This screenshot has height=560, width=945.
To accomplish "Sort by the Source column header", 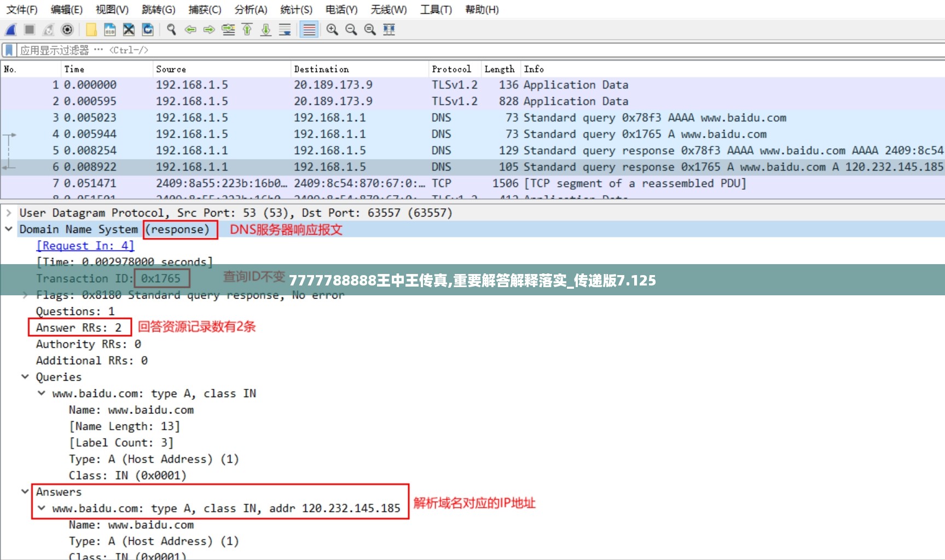I will click(x=222, y=69).
